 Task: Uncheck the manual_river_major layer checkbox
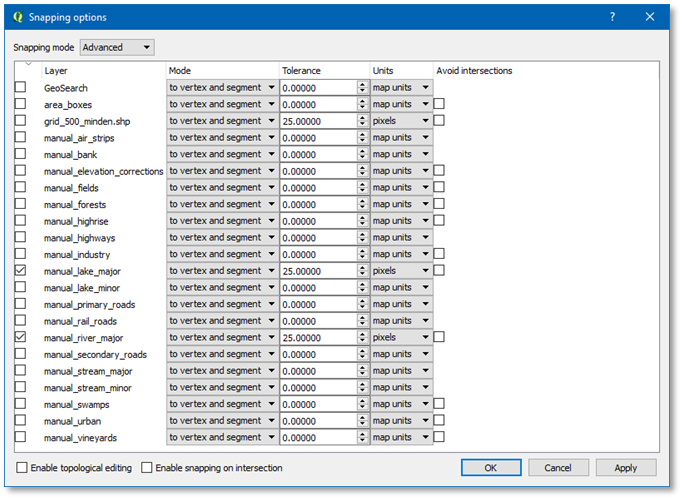[21, 338]
